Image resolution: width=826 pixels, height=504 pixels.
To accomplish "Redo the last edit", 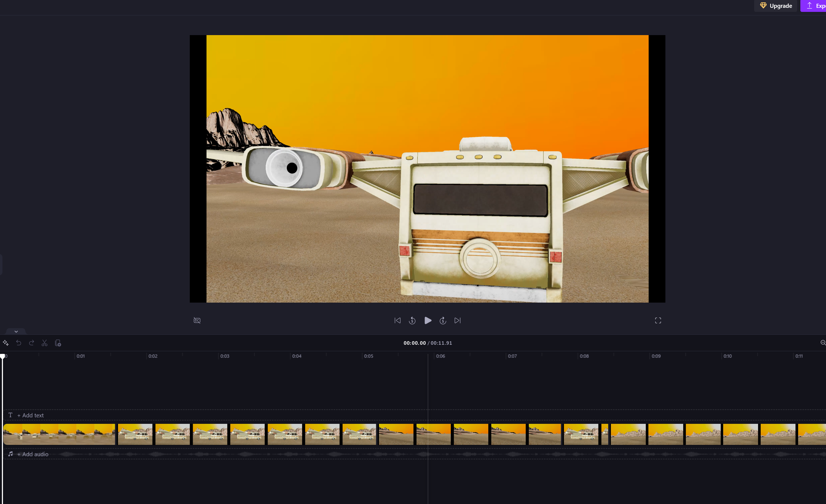I will coord(32,343).
